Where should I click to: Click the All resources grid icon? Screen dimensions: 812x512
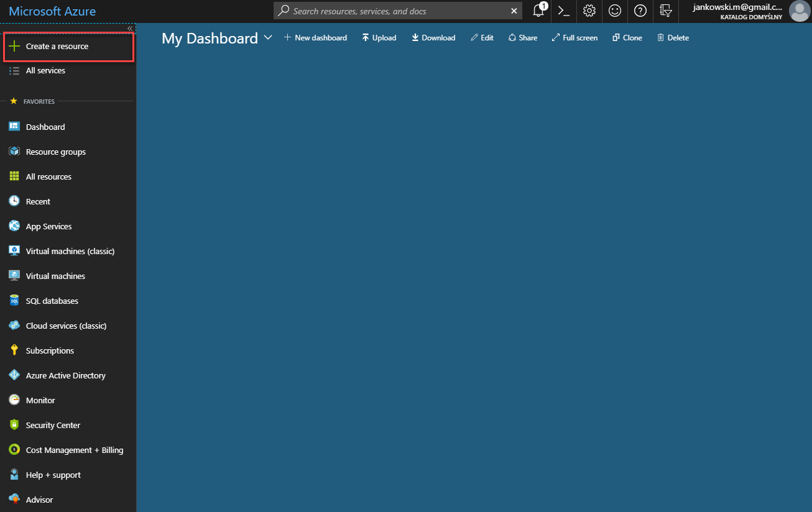click(x=14, y=176)
